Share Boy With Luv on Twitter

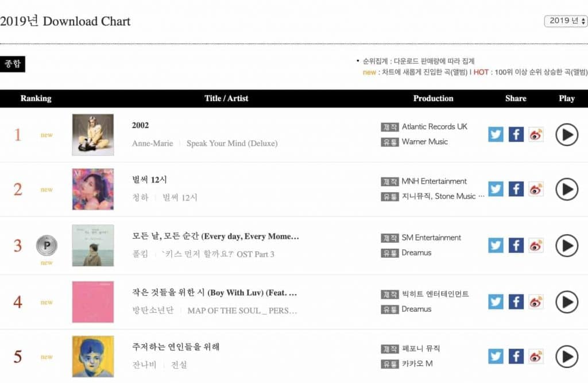pos(496,301)
